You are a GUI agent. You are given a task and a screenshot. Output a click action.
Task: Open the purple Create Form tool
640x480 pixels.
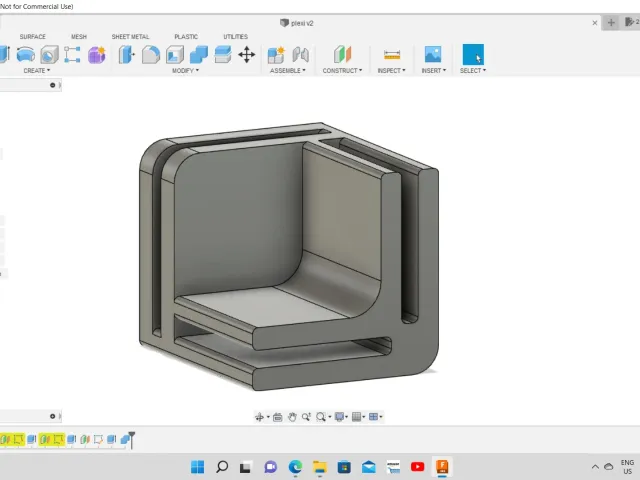(97, 54)
